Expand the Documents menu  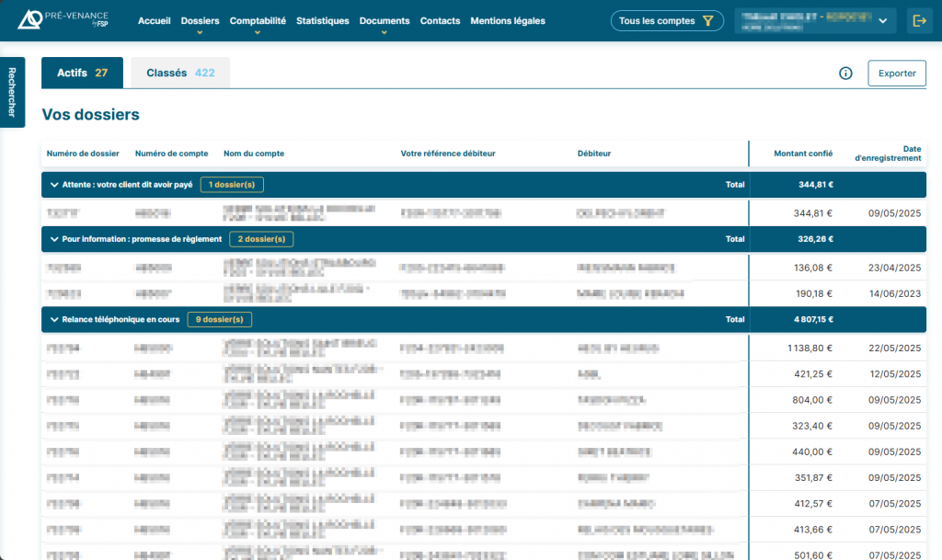coord(385,21)
